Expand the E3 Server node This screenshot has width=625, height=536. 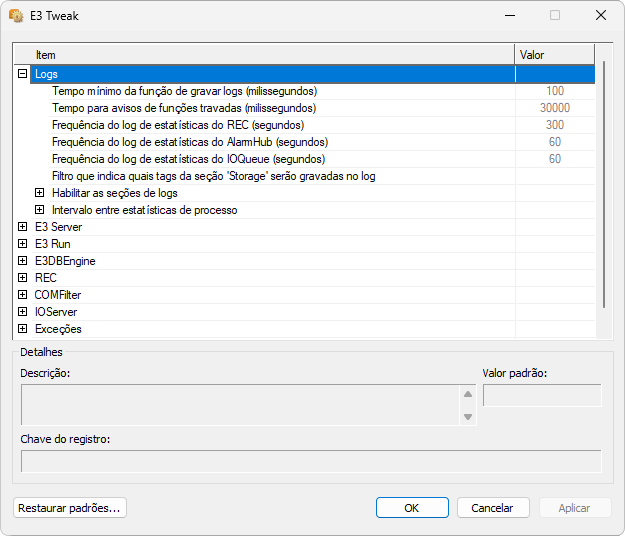(x=22, y=227)
